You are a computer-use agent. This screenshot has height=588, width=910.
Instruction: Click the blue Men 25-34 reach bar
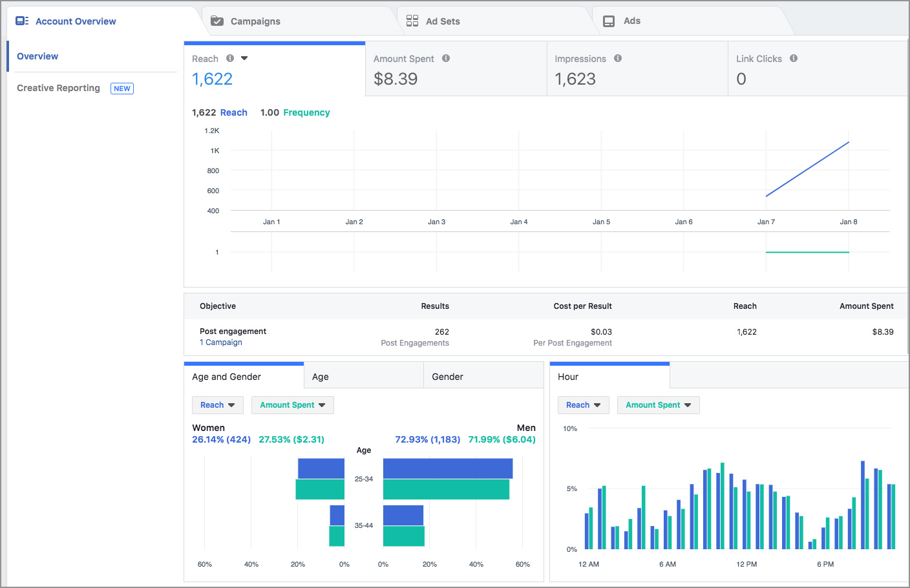(x=447, y=468)
